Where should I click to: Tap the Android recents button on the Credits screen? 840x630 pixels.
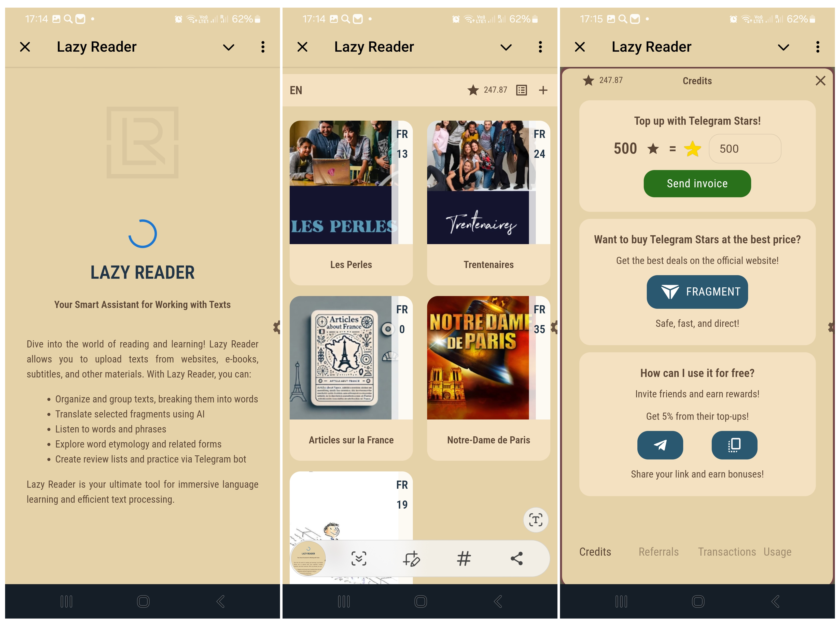point(621,601)
